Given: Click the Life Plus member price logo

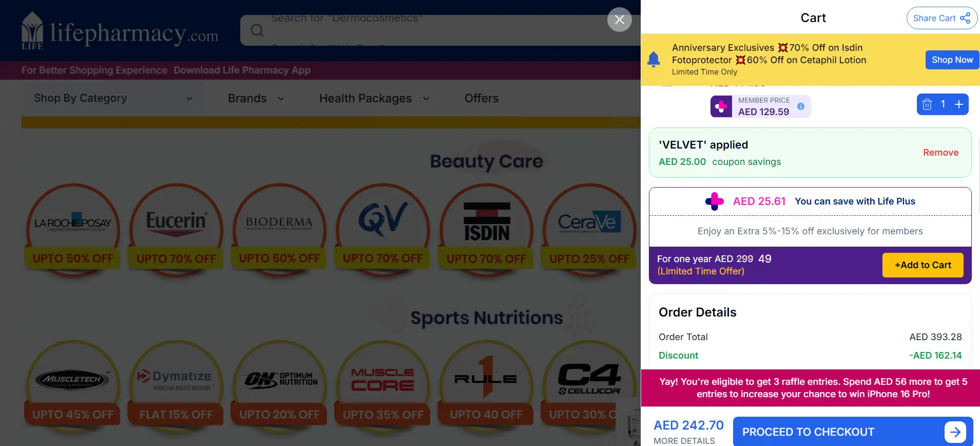Looking at the screenshot, I should point(721,106).
